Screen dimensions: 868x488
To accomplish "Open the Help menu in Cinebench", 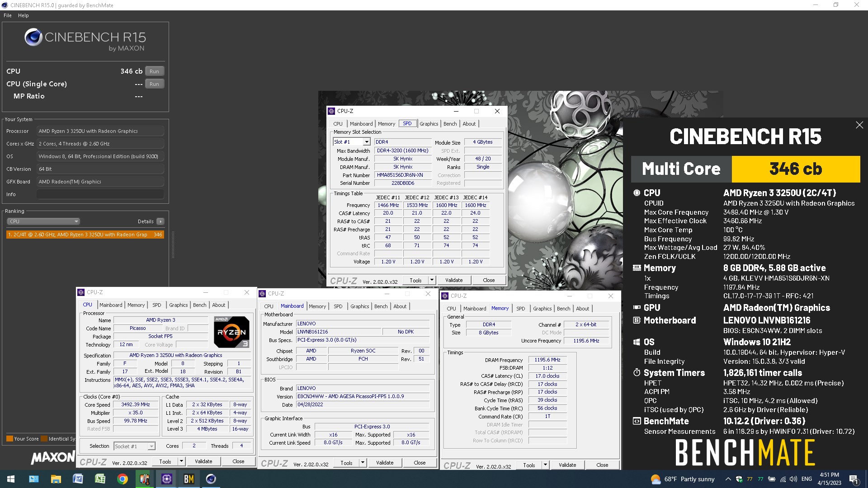I will click(x=24, y=15).
